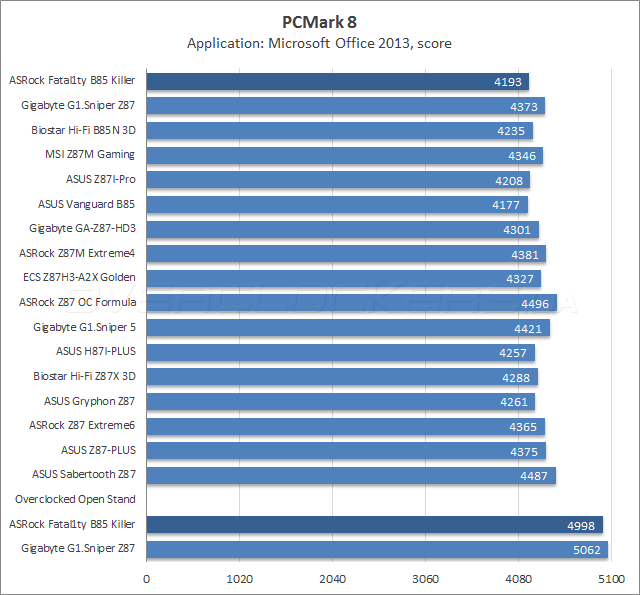Image resolution: width=640 pixels, height=595 pixels.
Task: Select the 4487 score value
Action: click(x=534, y=476)
